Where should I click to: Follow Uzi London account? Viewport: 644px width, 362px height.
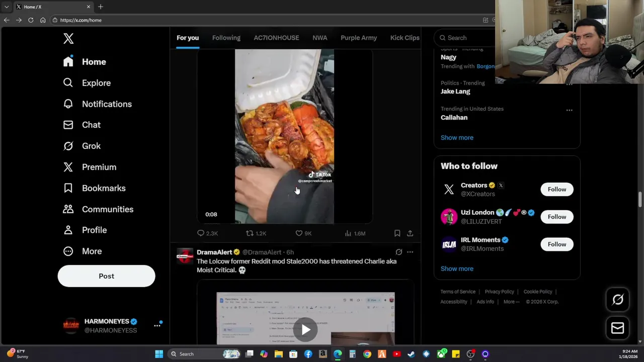[557, 217]
